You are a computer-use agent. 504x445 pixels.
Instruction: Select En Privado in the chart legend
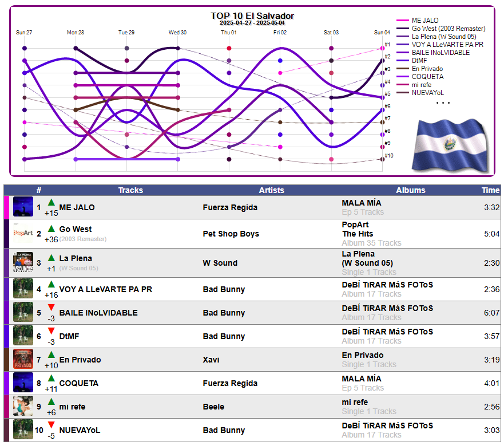pyautogui.click(x=427, y=69)
